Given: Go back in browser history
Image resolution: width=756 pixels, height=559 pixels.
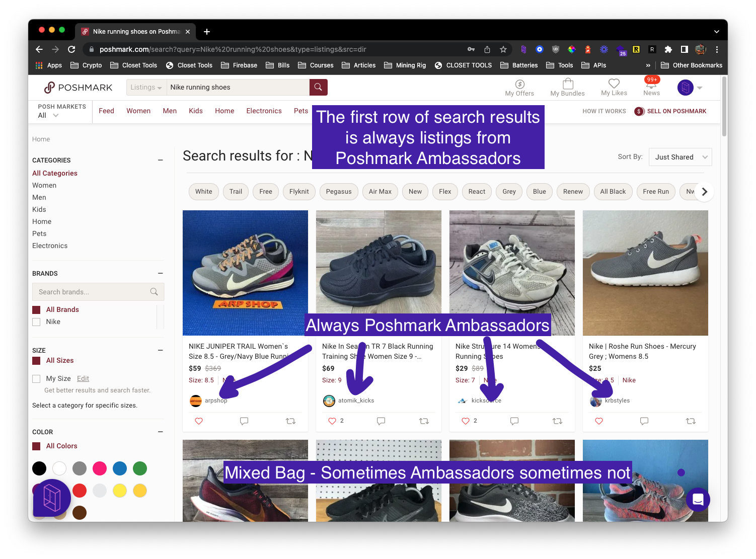Looking at the screenshot, I should coord(39,49).
